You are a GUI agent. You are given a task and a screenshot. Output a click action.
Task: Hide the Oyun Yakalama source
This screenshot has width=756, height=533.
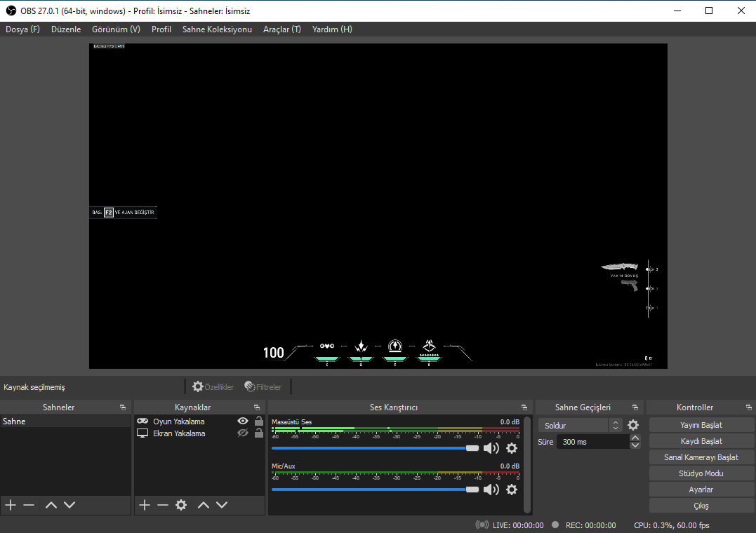[243, 421]
